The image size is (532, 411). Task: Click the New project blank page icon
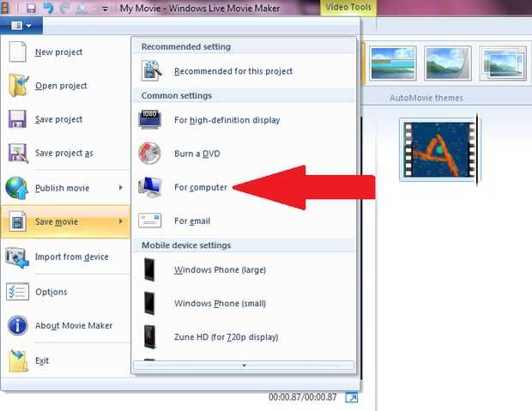(17, 52)
